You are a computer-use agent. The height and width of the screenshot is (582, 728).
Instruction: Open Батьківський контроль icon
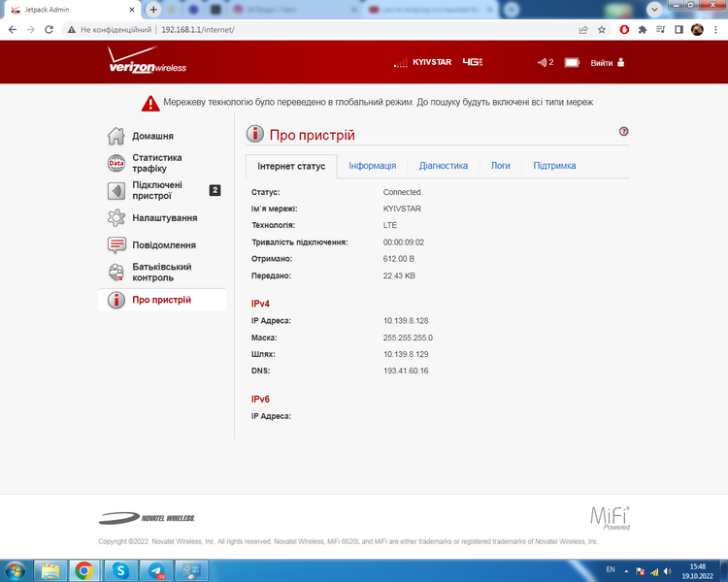pos(116,273)
